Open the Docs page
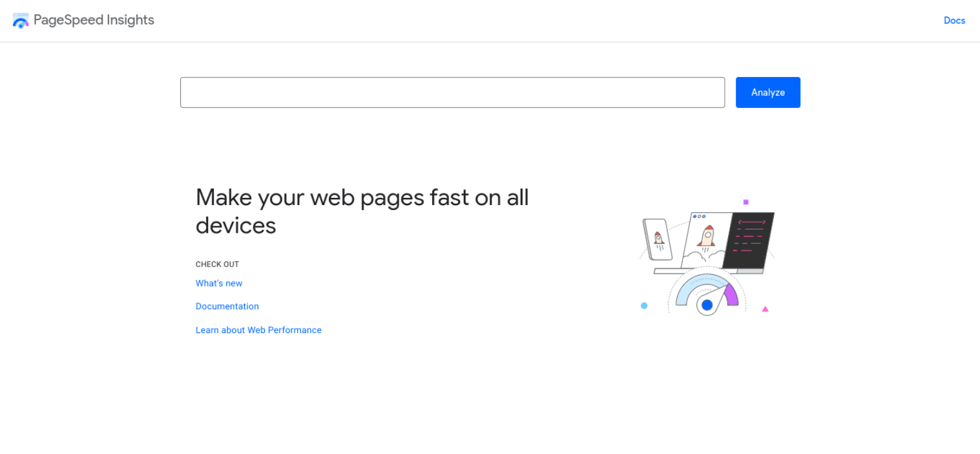This screenshot has width=980, height=454. (x=954, y=20)
